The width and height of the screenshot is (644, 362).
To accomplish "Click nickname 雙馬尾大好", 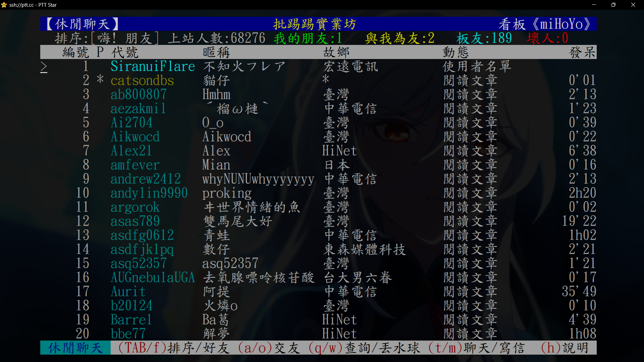I will [237, 221].
